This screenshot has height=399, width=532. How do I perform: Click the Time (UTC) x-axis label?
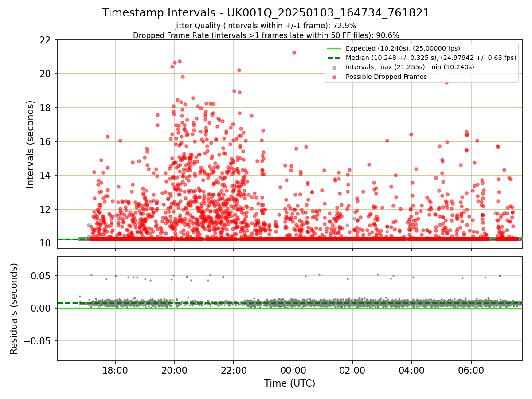(x=290, y=383)
